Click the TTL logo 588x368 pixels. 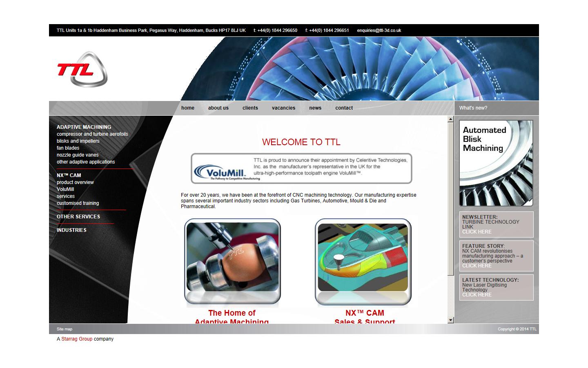point(82,69)
